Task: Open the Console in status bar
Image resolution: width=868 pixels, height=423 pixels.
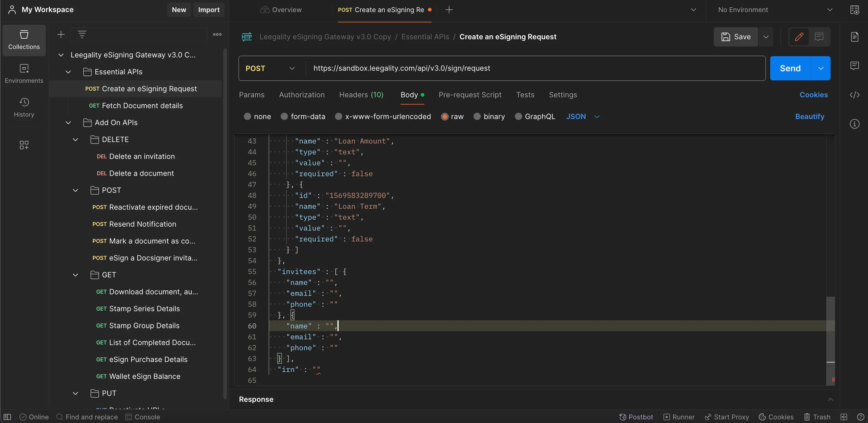Action: (x=143, y=417)
